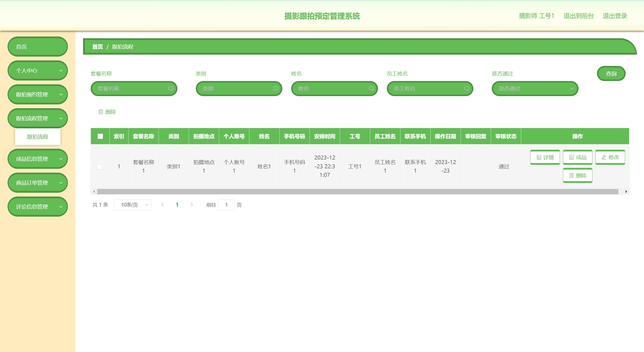Click magnifier icon in 类别 field
This screenshot has height=352, width=644.
(276, 88)
